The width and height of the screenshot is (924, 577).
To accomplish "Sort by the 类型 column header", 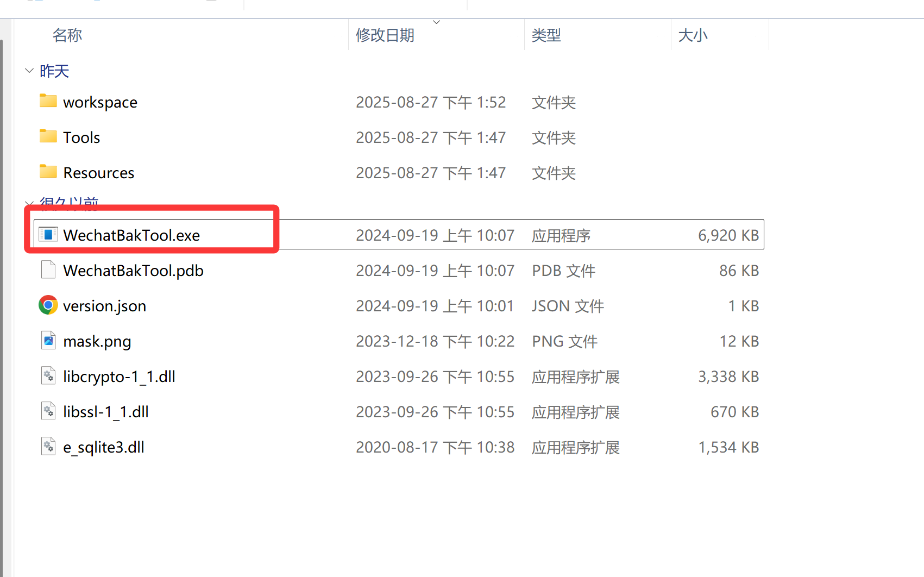I will 546,35.
